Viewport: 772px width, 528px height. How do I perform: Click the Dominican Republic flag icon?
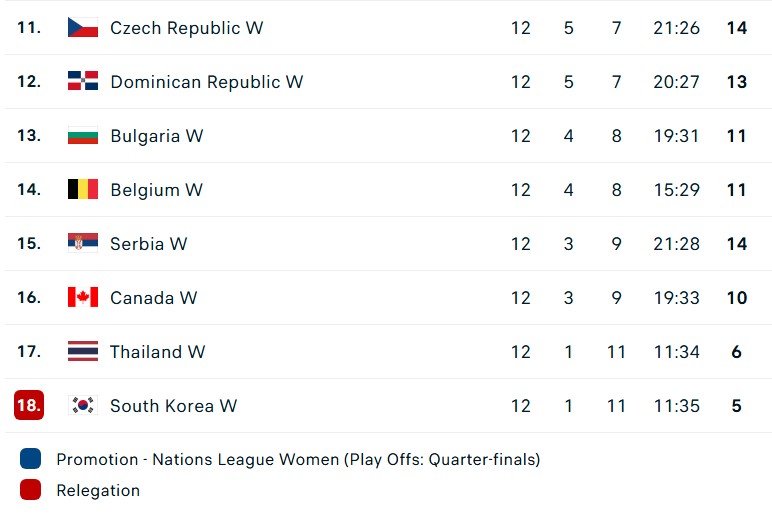click(83, 81)
